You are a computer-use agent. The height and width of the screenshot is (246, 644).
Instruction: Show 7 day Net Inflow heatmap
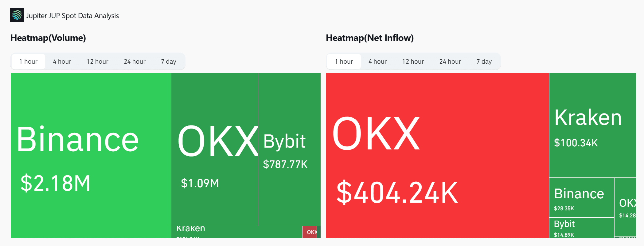pyautogui.click(x=484, y=61)
